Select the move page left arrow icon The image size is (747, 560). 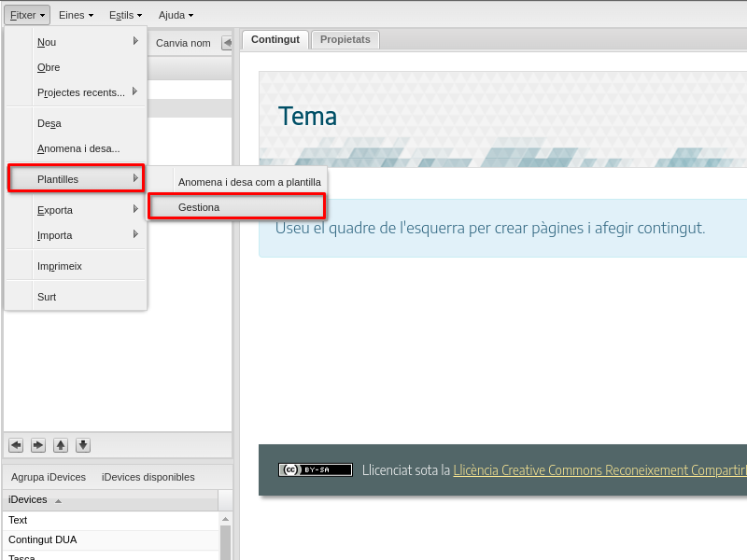click(15, 445)
